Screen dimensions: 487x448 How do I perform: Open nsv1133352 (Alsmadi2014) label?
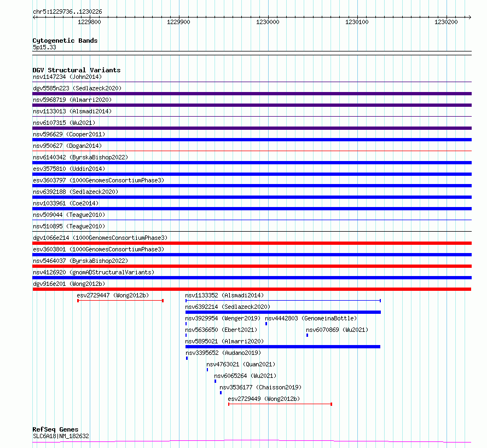[x=224, y=295]
